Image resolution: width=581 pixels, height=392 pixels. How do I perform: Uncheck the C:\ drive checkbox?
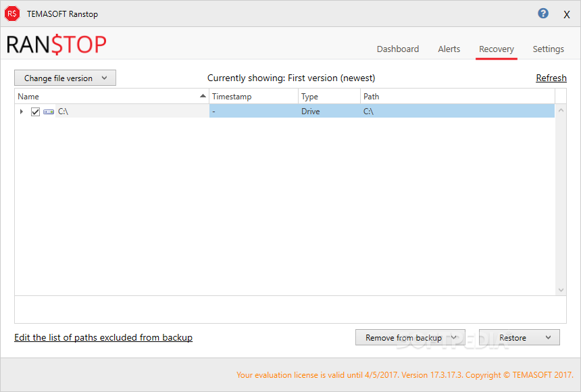coord(35,112)
